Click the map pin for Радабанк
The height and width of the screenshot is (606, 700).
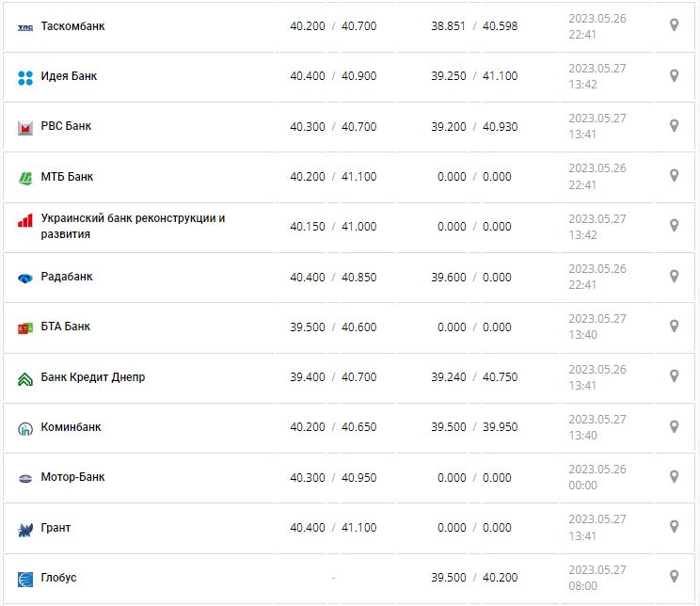point(674,276)
